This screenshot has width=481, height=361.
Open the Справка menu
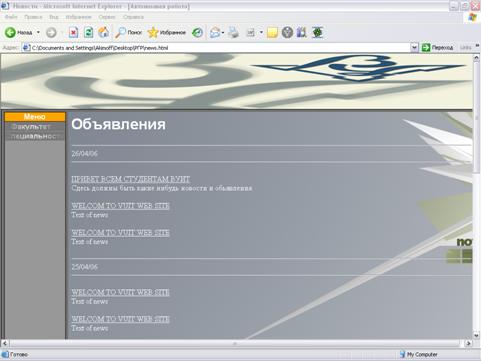133,17
